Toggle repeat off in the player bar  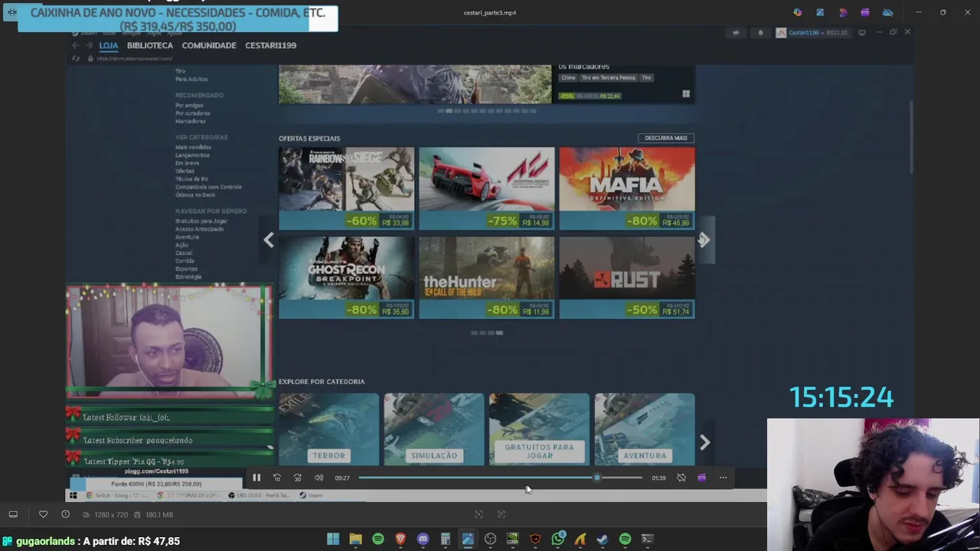(681, 478)
